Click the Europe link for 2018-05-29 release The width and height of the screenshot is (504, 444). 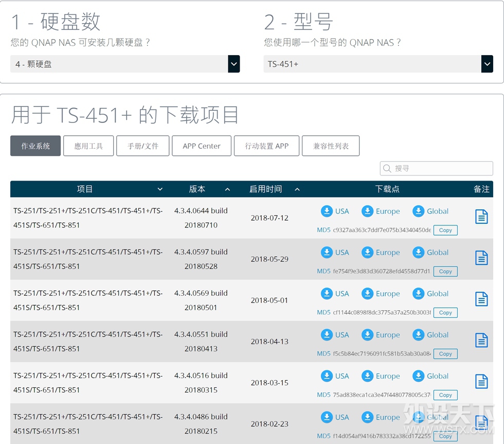(x=388, y=253)
